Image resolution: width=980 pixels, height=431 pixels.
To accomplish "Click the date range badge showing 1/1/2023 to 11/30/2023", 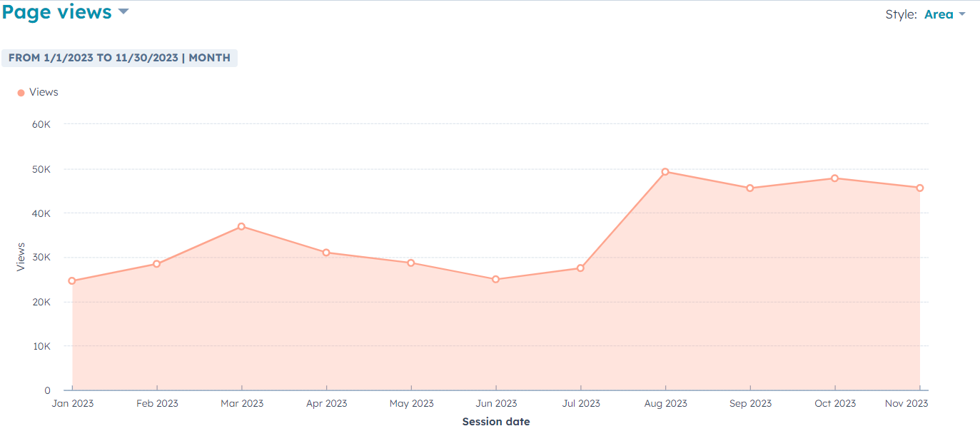I will pos(119,58).
